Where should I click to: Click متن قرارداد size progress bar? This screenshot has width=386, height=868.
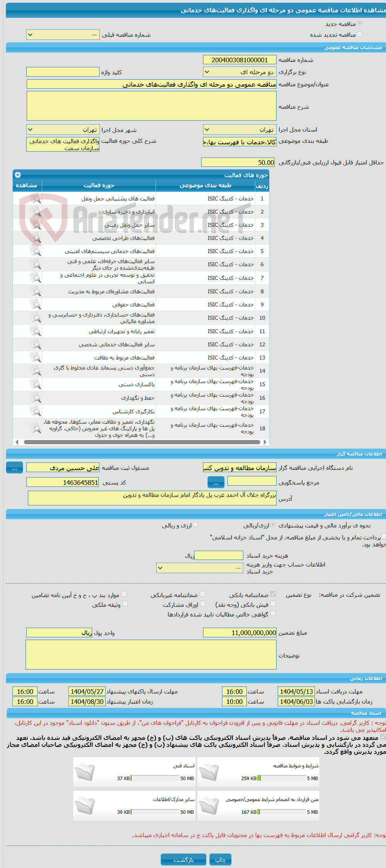(x=282, y=812)
